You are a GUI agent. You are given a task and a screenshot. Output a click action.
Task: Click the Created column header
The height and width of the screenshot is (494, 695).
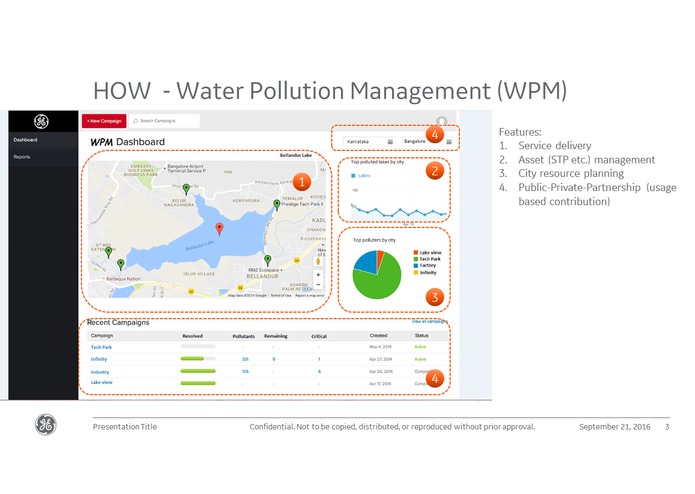[379, 336]
